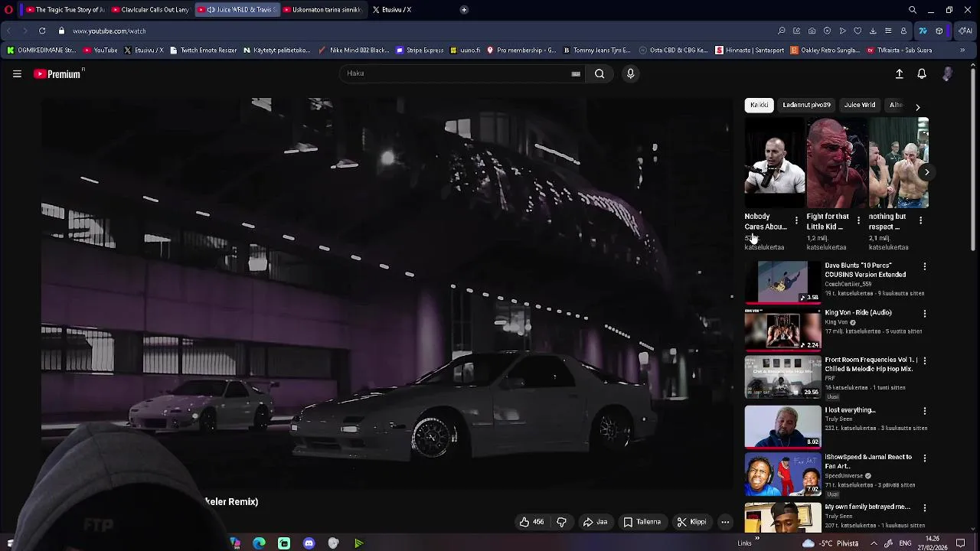Image resolution: width=980 pixels, height=551 pixels.
Task: Open options menu for King Von Ride video
Action: click(924, 314)
